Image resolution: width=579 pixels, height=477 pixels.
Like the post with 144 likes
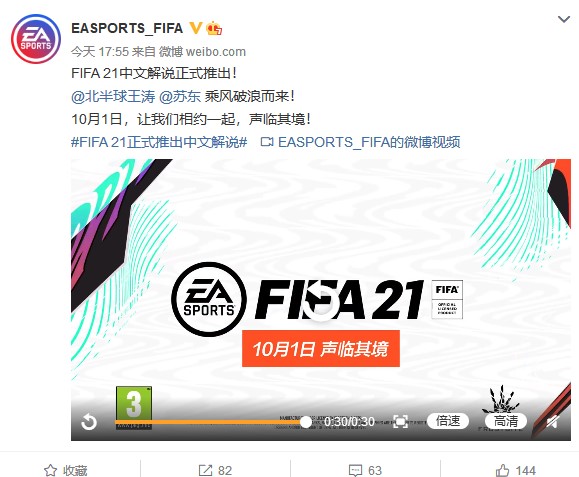tap(515, 470)
